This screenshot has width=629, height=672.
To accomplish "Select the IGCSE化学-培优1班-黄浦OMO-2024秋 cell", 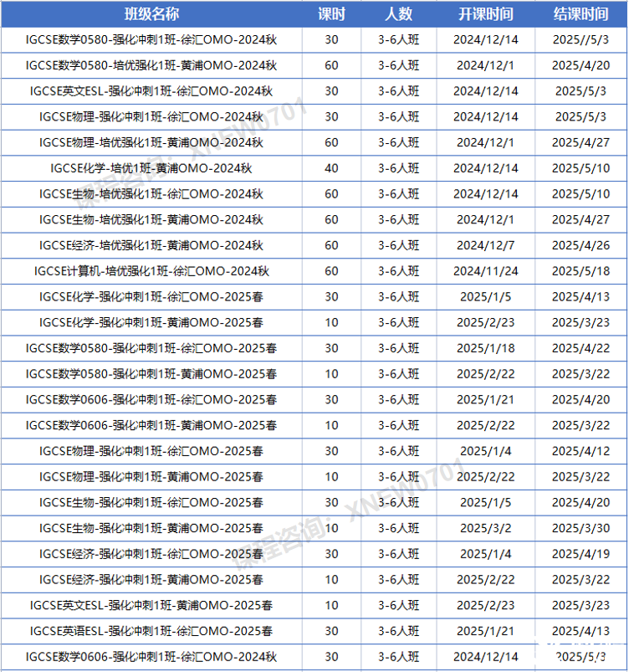I will point(151,168).
